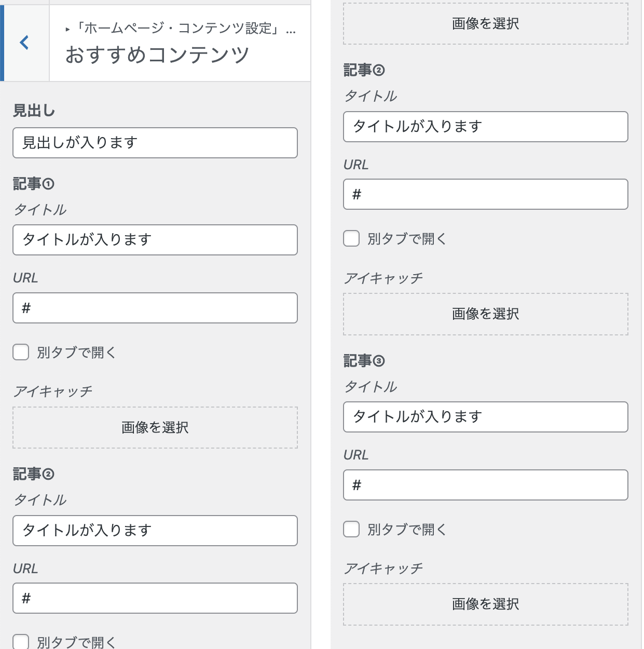Toggle 別タブで開く checkbox for 記事③

[x=351, y=529]
